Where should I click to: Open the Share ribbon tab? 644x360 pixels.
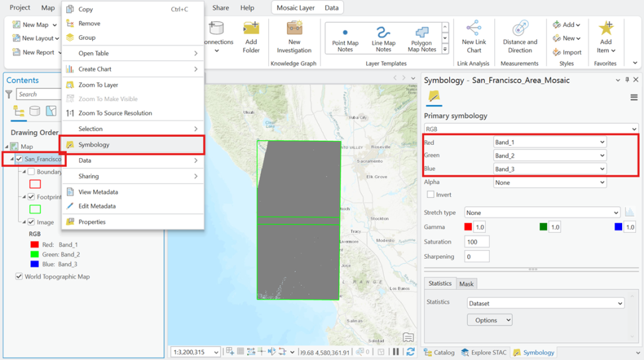[x=221, y=8]
